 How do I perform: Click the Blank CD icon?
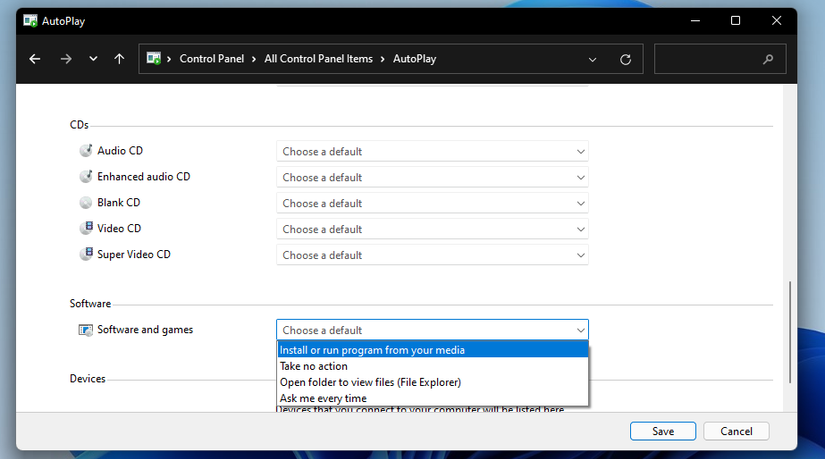(85, 203)
